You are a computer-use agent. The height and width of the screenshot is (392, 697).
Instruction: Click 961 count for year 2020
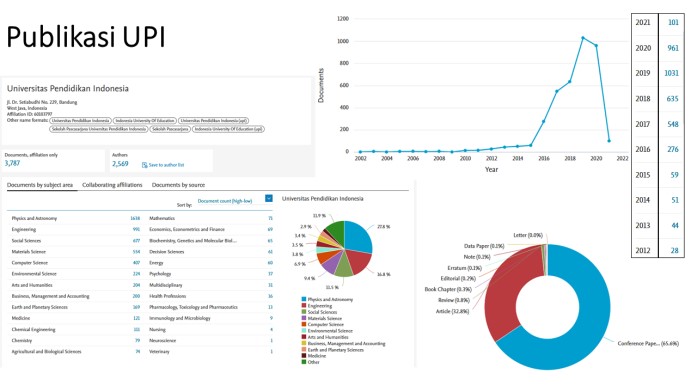(673, 48)
